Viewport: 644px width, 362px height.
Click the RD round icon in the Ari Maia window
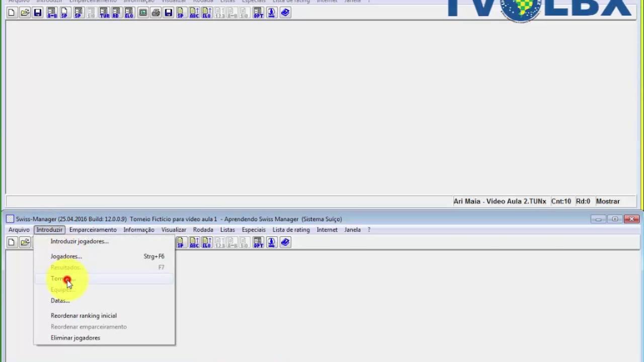(116, 13)
